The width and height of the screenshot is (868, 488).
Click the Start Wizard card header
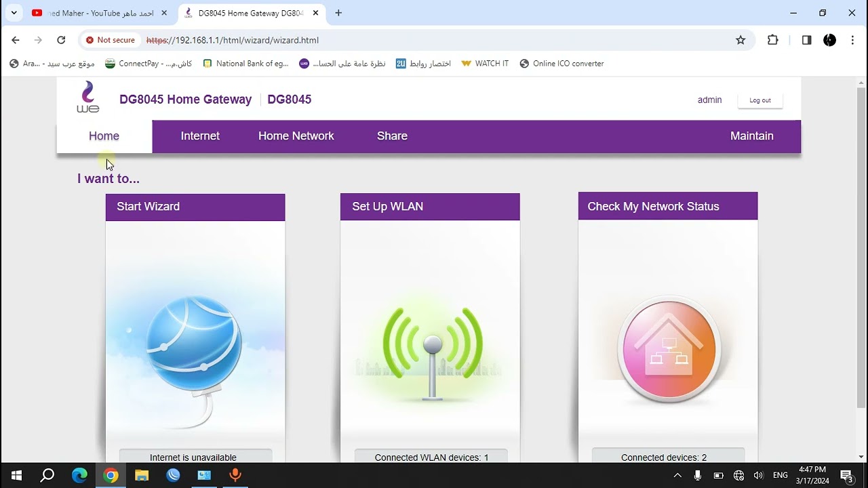[195, 207]
